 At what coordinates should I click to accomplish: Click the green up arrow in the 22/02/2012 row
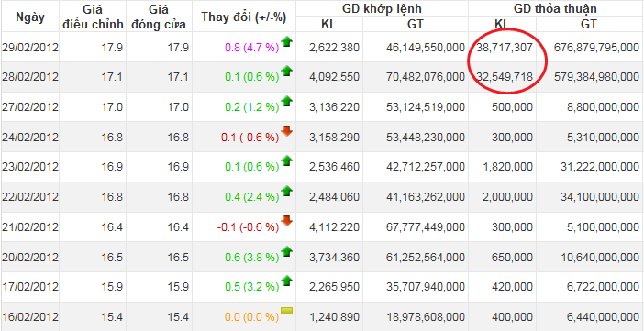pos(286,191)
